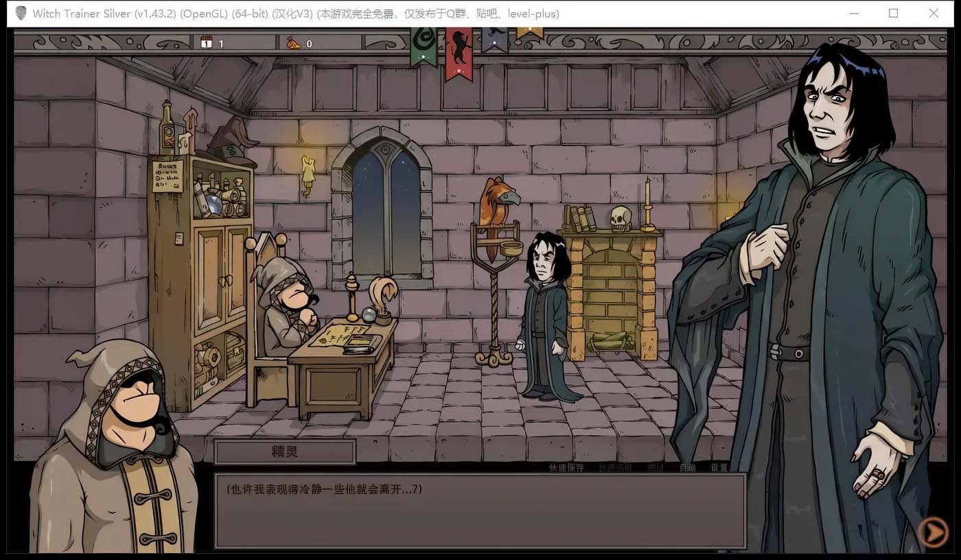Click the gold coin pouch icon
961x560 pixels.
point(293,43)
